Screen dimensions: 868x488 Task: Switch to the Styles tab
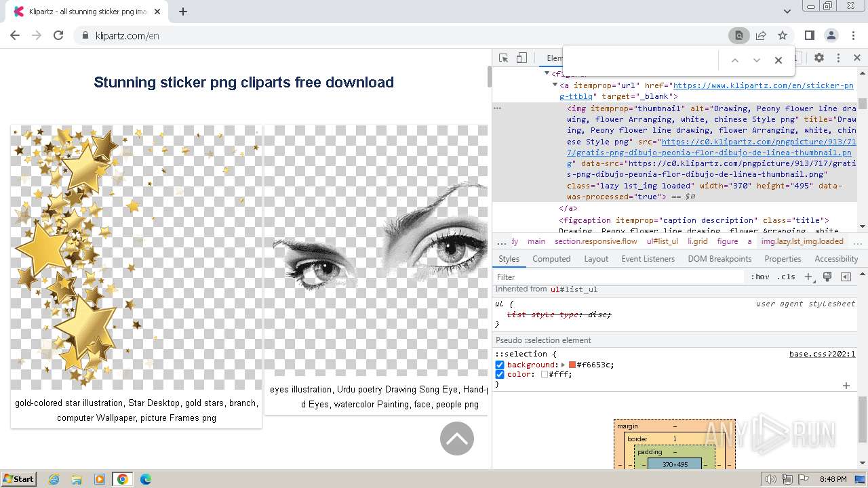[x=509, y=259]
